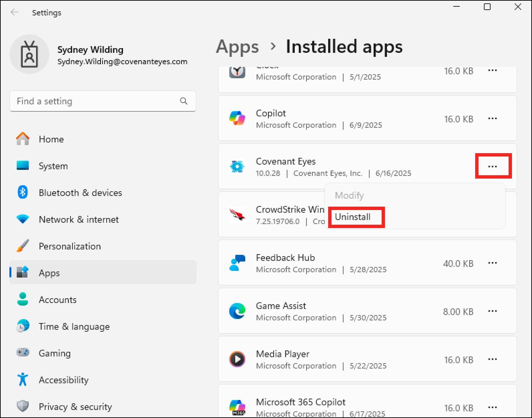Viewport: 532px width, 418px height.
Task: Click the Game Assist Edge icon
Action: click(237, 311)
